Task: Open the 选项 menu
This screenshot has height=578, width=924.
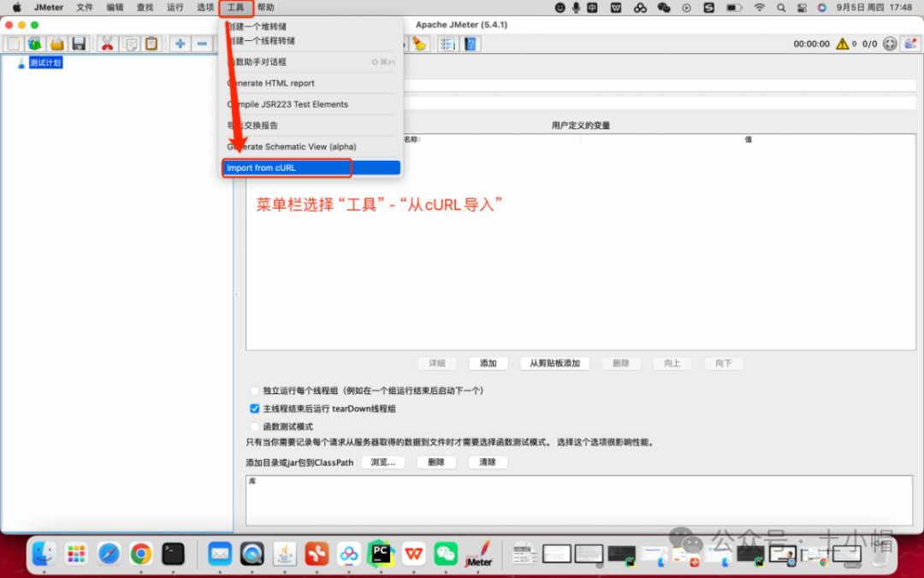Action: (x=205, y=8)
